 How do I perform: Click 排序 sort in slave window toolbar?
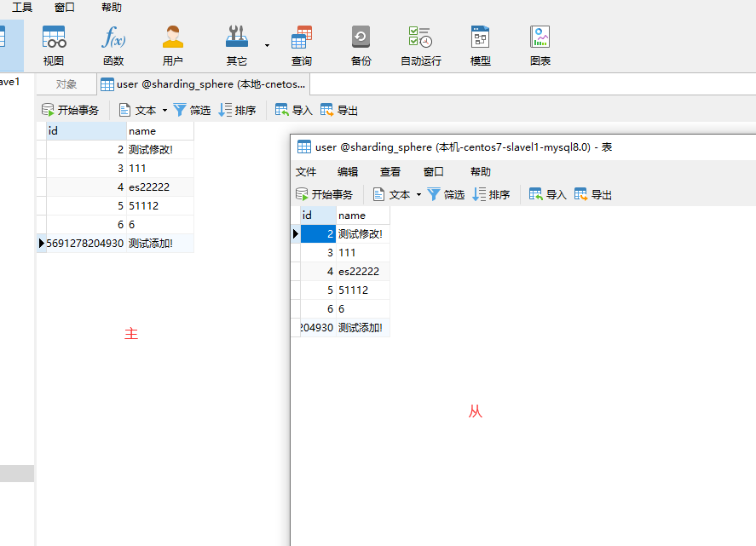coord(491,195)
